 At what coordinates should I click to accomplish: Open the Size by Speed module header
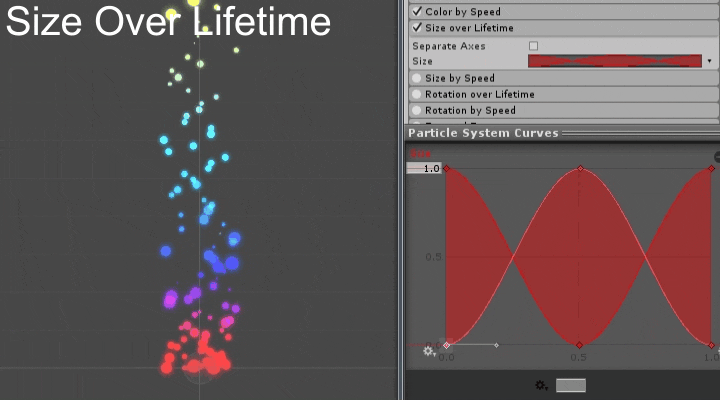[564, 78]
